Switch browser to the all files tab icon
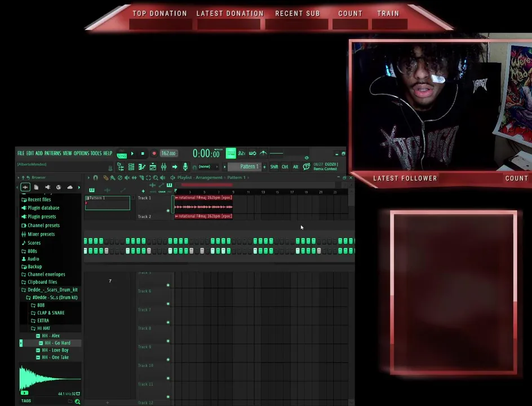This screenshot has height=406, width=532. point(25,187)
